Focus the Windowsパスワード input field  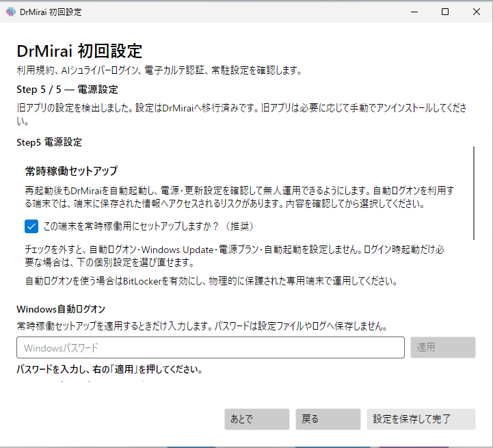[x=211, y=347]
